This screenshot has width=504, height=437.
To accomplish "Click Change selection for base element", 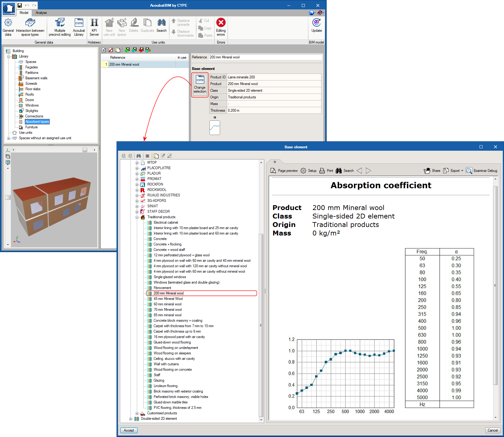I will (x=200, y=85).
